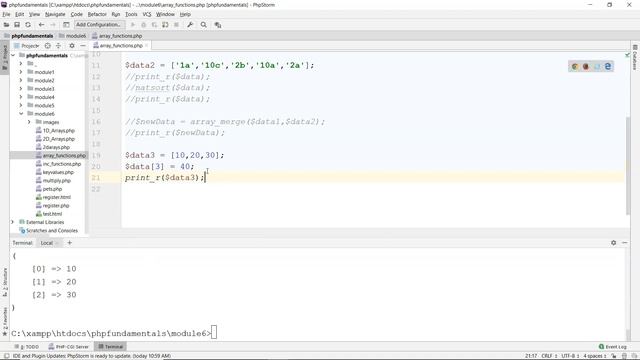Image resolution: width=640 pixels, height=360 pixels.
Task: Open Project panel gear settings
Action: [x=72, y=46]
